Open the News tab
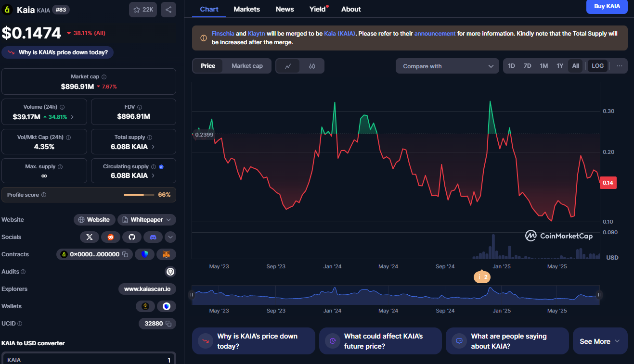The width and height of the screenshot is (634, 364). pyautogui.click(x=285, y=9)
